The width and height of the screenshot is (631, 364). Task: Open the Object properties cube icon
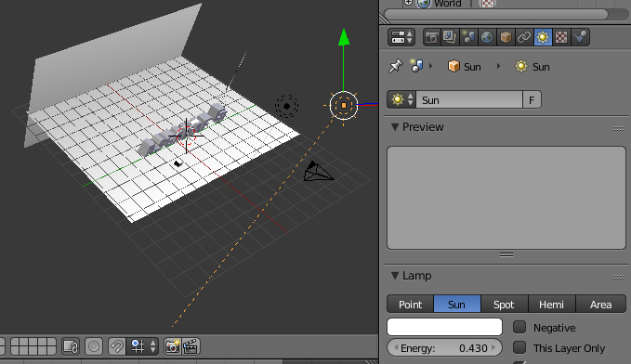pos(506,37)
